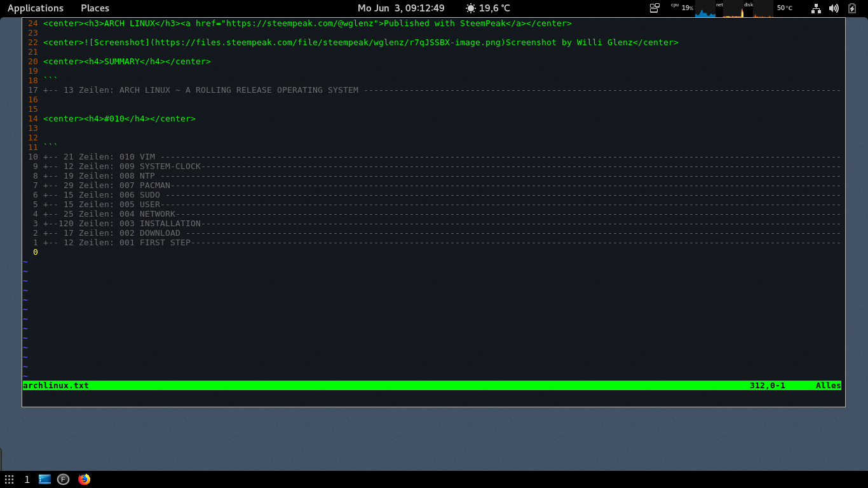Place cursor on the SUMMARY heading line
Viewport: 868px width, 488px height.
126,62
